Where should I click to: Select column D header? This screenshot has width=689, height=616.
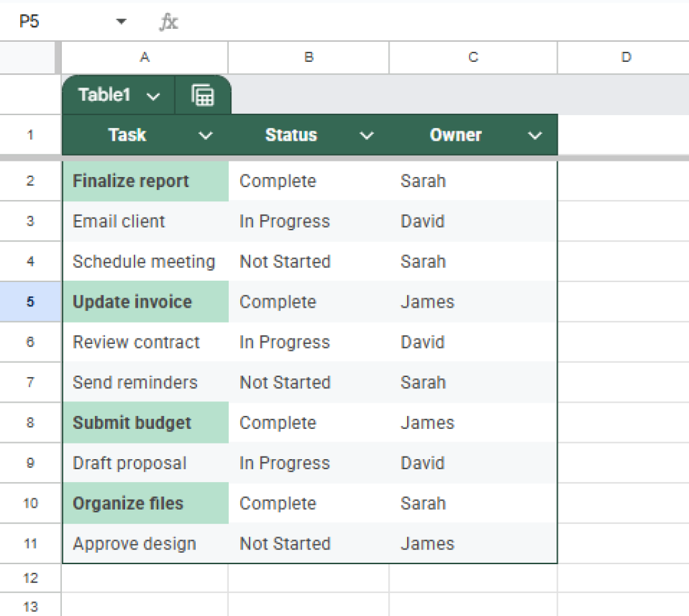624,58
